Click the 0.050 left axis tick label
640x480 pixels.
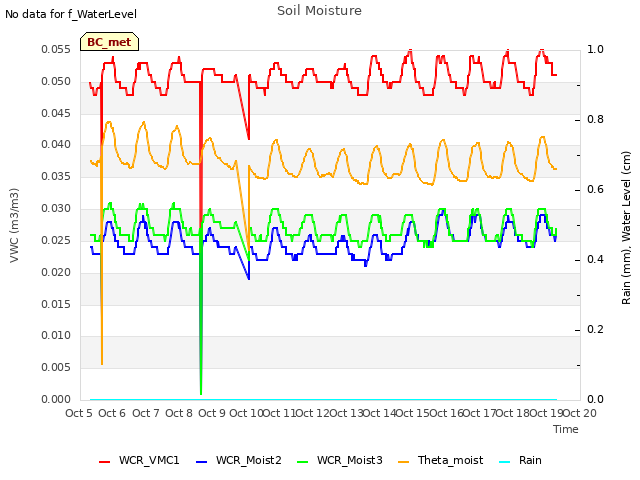pyautogui.click(x=56, y=82)
